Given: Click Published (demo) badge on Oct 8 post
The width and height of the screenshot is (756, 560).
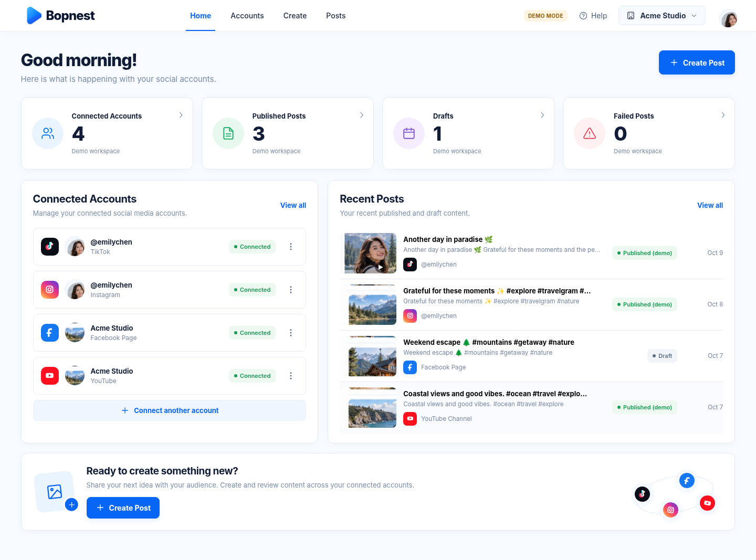Looking at the screenshot, I should [645, 304].
